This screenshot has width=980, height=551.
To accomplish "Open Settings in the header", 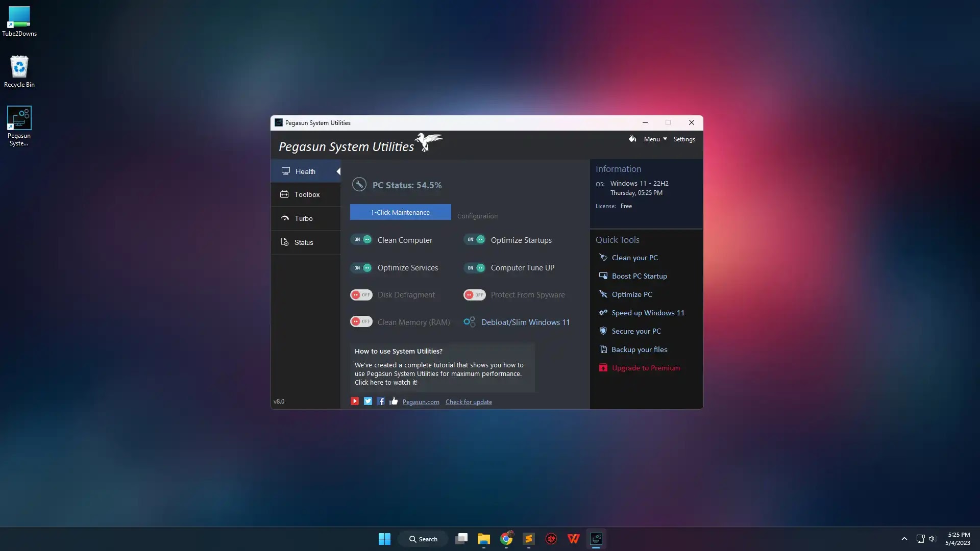I will [684, 139].
